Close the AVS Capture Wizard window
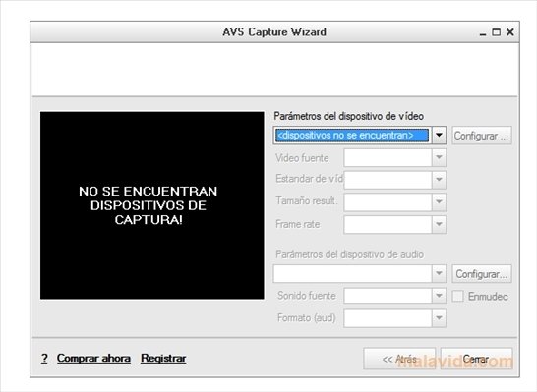This screenshot has height=392, width=537. tap(509, 32)
